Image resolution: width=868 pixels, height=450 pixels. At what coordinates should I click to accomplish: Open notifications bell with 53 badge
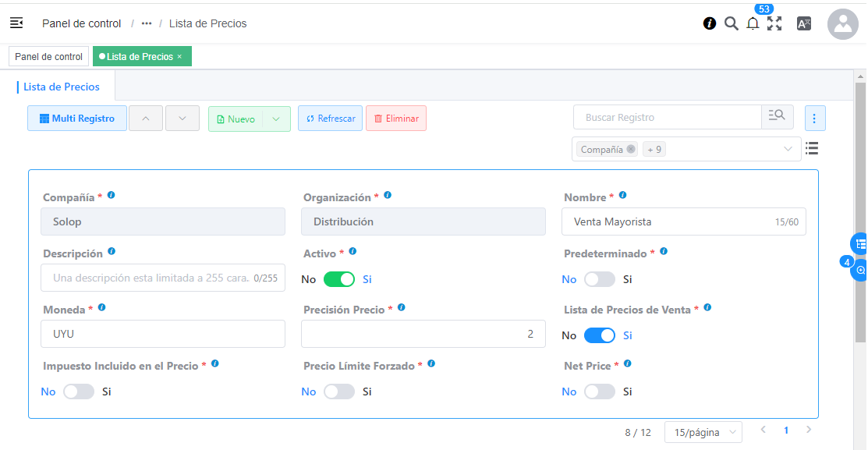[x=753, y=23]
